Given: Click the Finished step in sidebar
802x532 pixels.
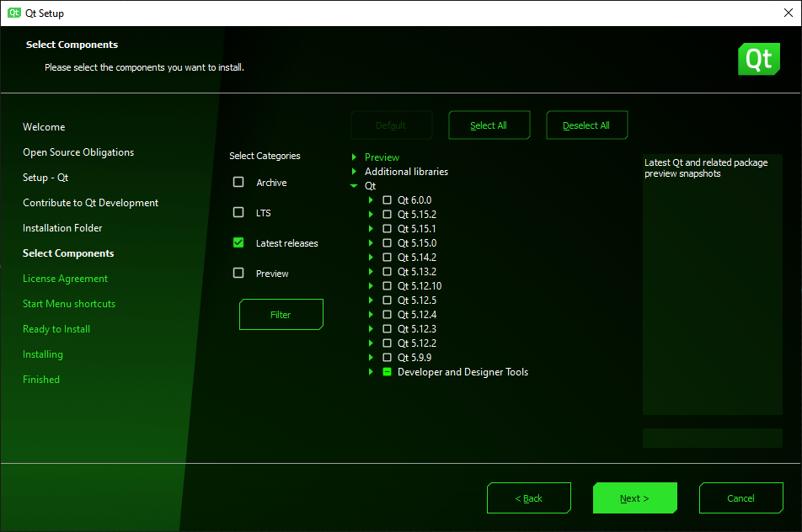Looking at the screenshot, I should [41, 379].
